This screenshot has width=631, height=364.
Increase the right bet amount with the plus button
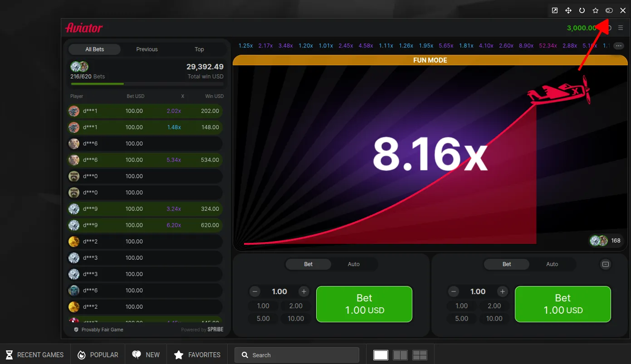(x=502, y=291)
